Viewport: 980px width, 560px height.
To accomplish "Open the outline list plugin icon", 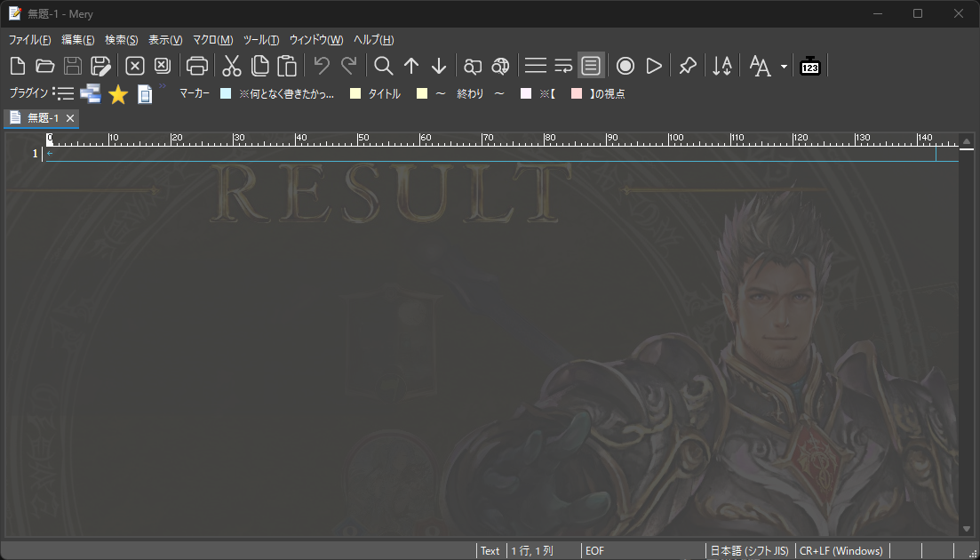I will pyautogui.click(x=63, y=93).
